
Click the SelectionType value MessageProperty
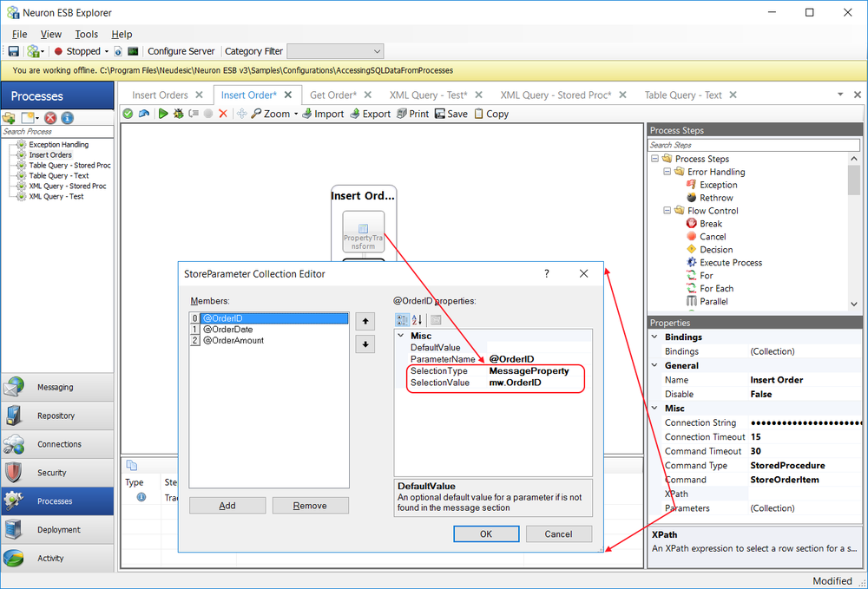(x=529, y=370)
